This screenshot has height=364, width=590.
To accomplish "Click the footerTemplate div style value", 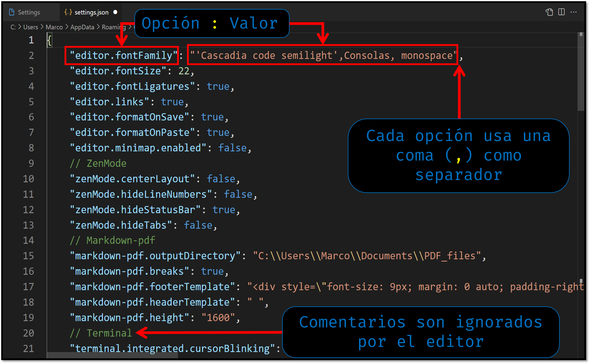I will pyautogui.click(x=415, y=287).
